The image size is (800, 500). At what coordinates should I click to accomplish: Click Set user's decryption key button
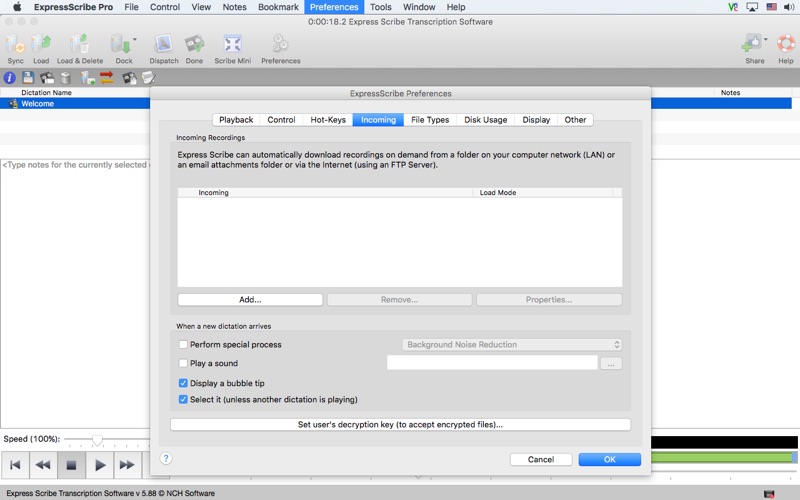[401, 424]
